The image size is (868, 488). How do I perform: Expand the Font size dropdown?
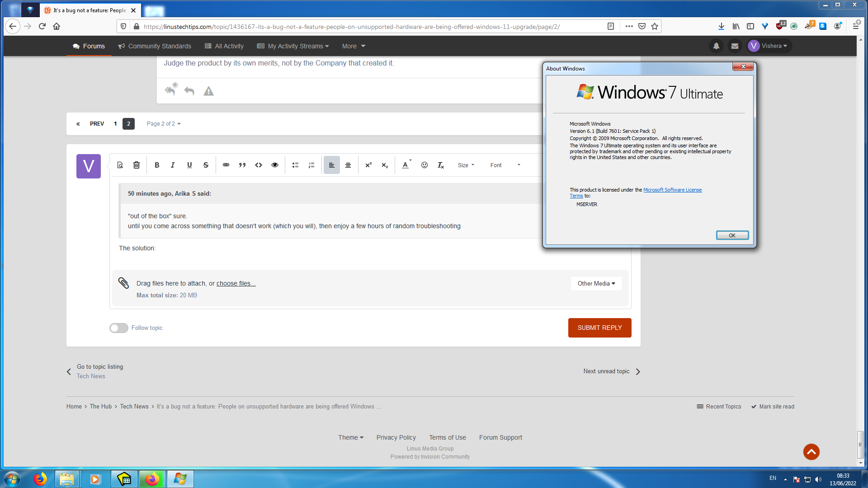pyautogui.click(x=467, y=165)
